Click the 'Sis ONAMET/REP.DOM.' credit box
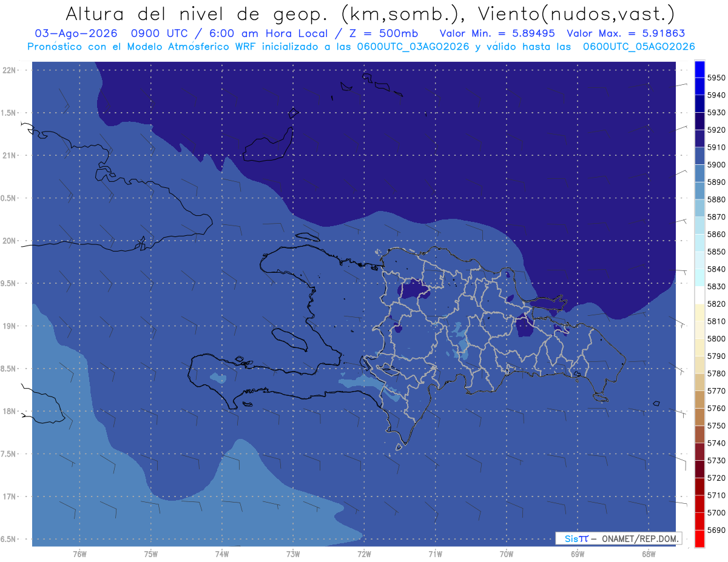Screen dimensions: 728x562 point(618,538)
